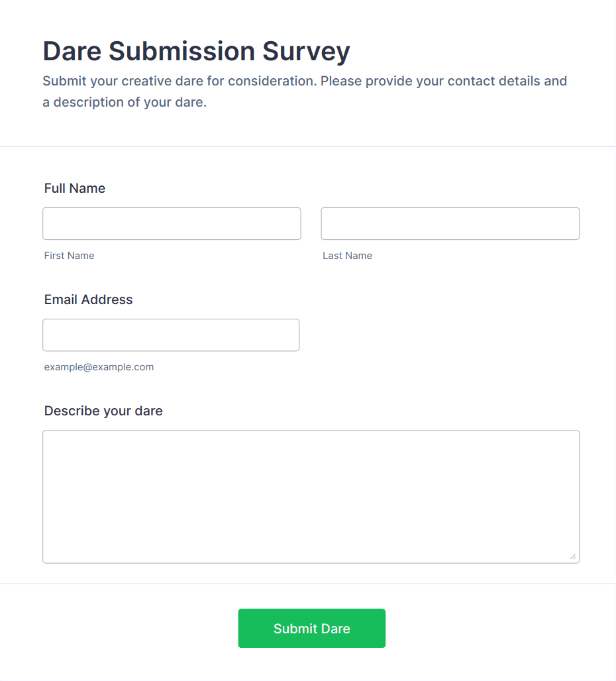Viewport: 616px width, 681px height.
Task: Click inside the Describe your dare textarea
Action: click(311, 496)
